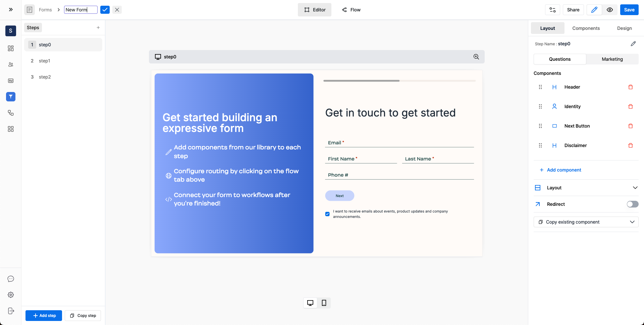Click the Copy step button

[x=83, y=316]
